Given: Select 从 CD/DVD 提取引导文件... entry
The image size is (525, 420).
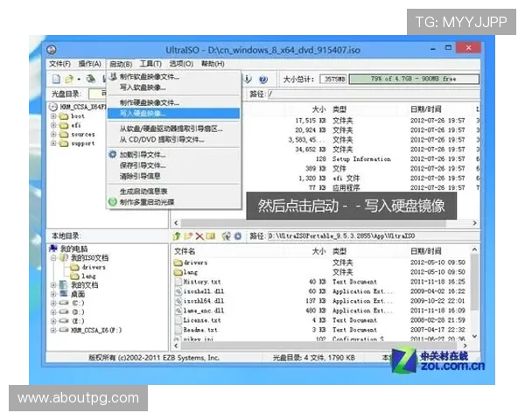Looking at the screenshot, I should (173, 139).
